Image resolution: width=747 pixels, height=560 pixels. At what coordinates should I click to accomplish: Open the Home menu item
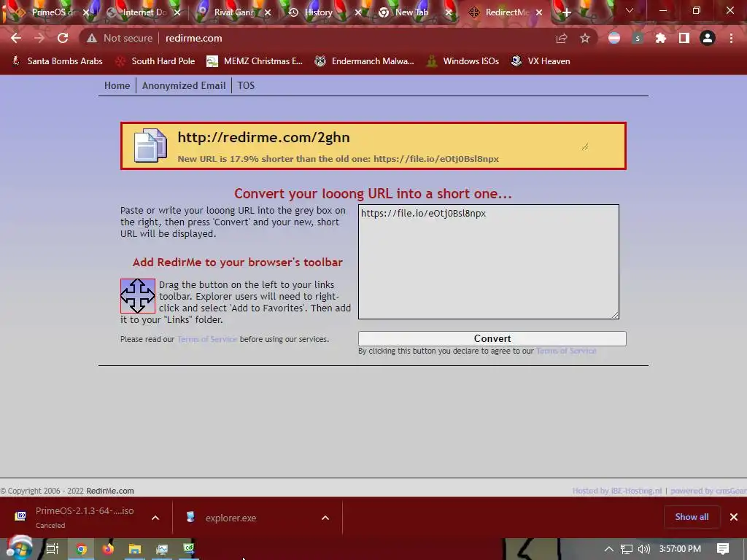tap(117, 86)
